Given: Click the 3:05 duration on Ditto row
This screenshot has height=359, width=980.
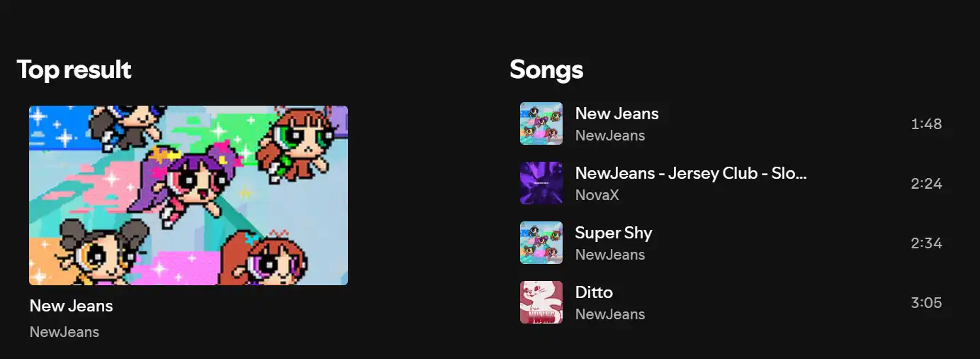Looking at the screenshot, I should (x=926, y=303).
